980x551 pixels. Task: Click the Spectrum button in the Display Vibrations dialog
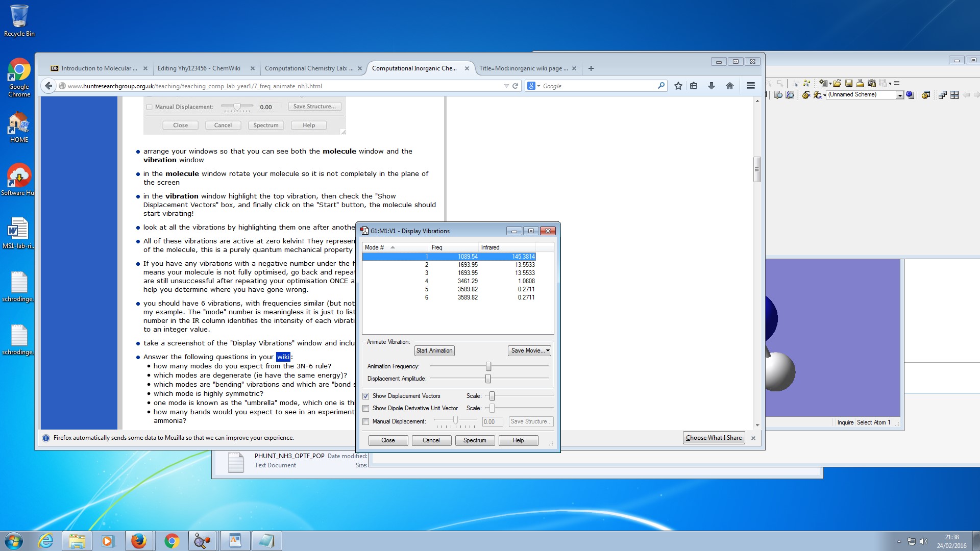(474, 440)
